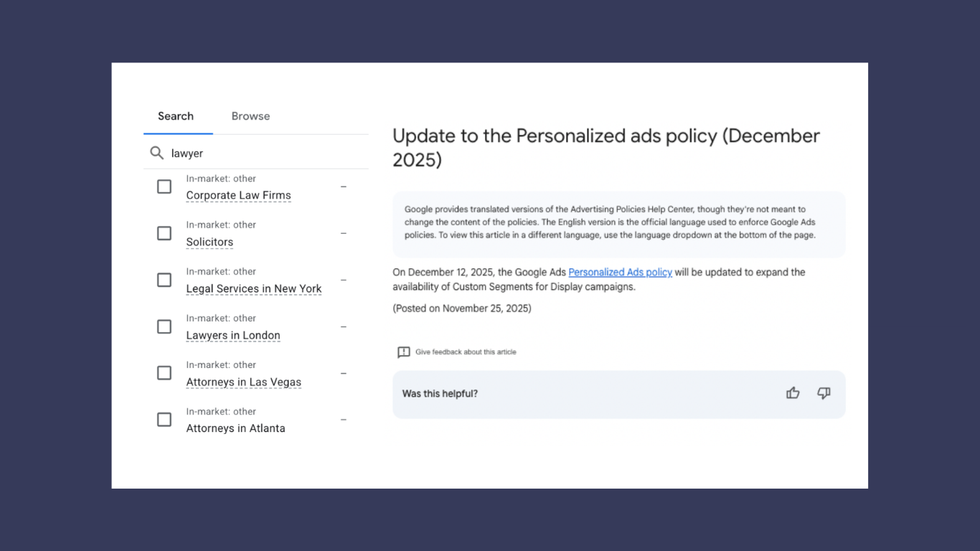Click the Legal Services in New York label
The height and width of the screenshot is (551, 980).
(x=253, y=289)
